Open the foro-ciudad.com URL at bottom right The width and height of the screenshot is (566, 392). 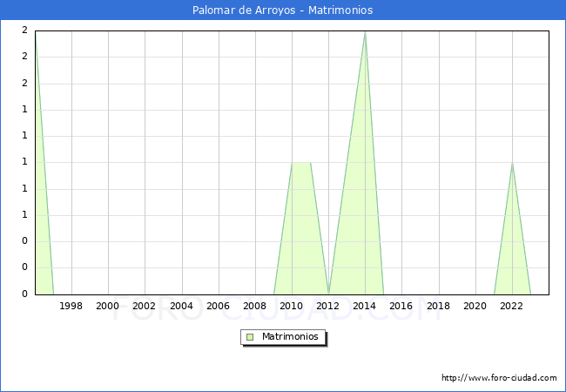click(x=499, y=378)
